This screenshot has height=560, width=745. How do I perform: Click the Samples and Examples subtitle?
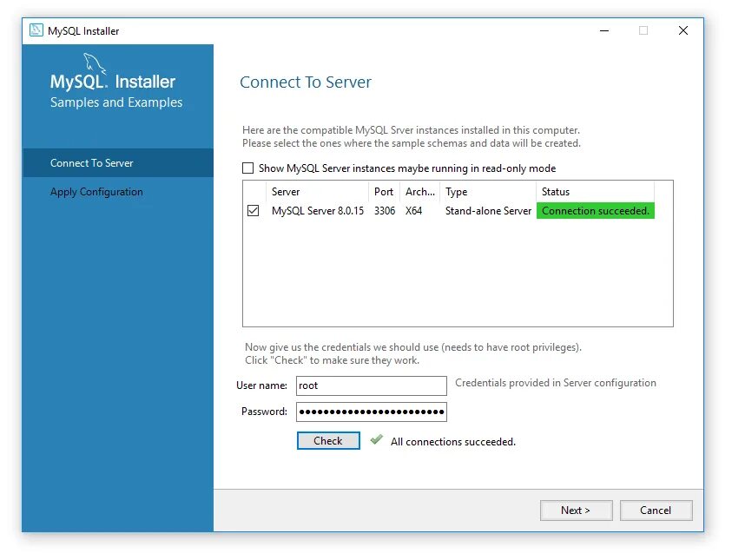[116, 102]
